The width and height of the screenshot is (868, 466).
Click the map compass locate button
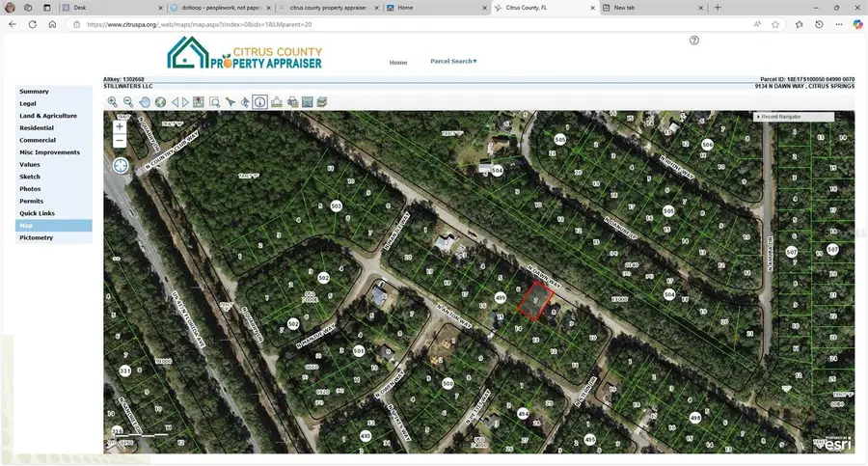click(121, 165)
